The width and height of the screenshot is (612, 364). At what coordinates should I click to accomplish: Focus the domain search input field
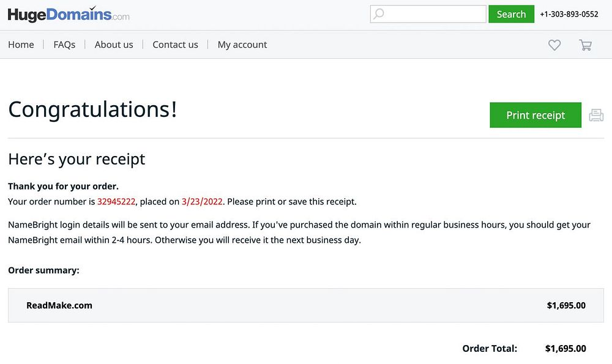click(x=435, y=14)
